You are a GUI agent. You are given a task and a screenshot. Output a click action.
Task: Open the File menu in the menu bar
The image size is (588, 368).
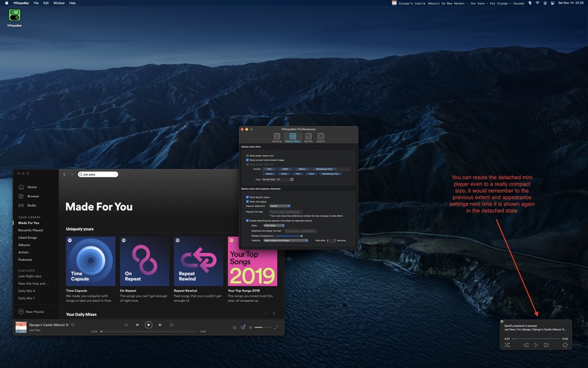point(36,3)
